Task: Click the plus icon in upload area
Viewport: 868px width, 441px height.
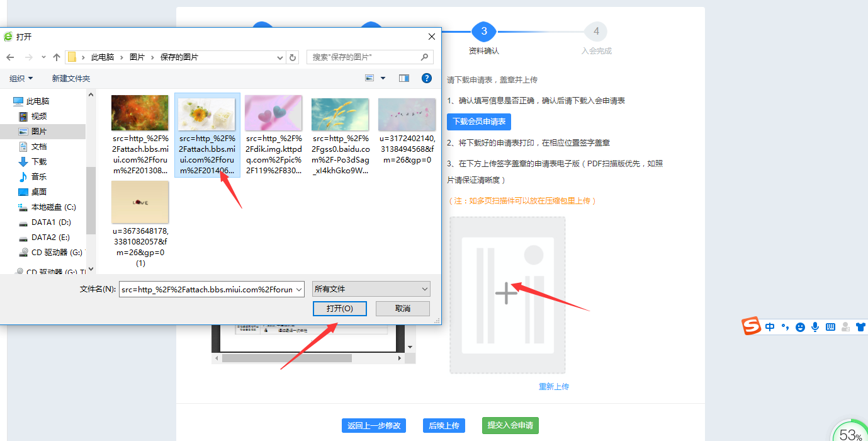Action: [506, 294]
